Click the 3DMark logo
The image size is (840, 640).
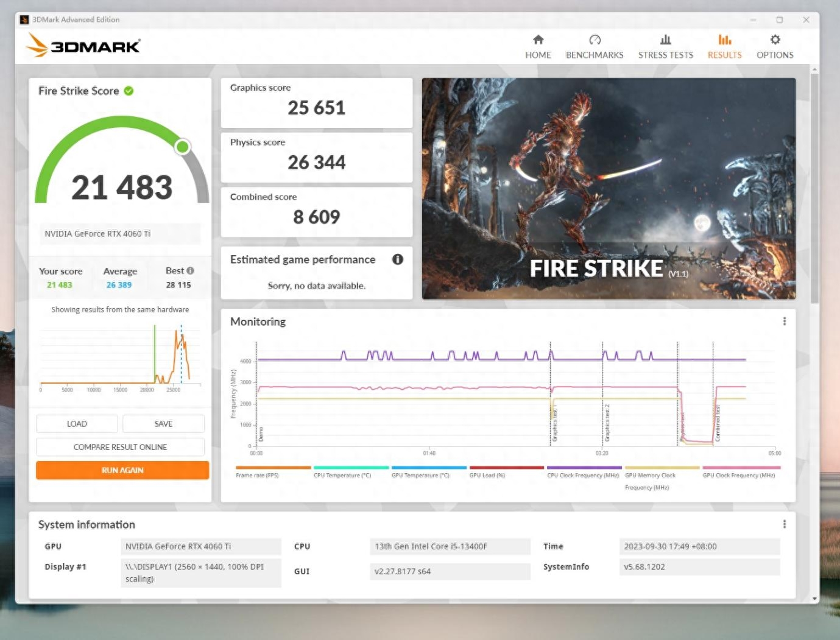(x=83, y=45)
